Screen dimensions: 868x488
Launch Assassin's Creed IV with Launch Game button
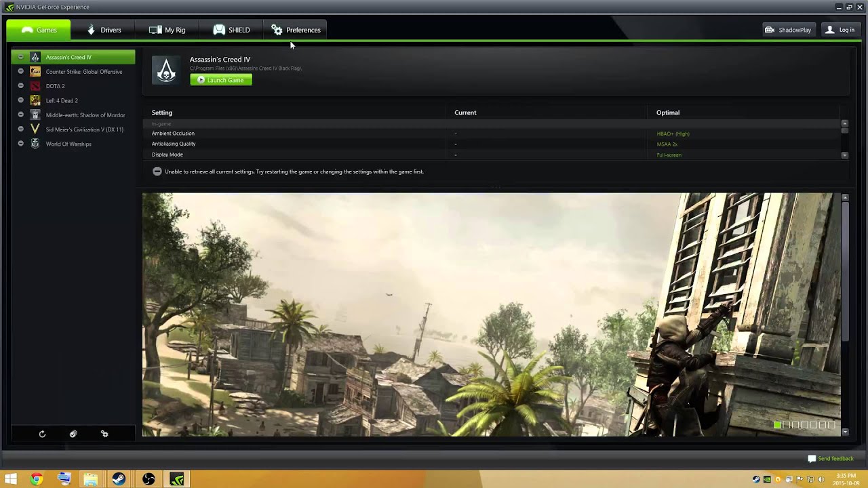221,80
